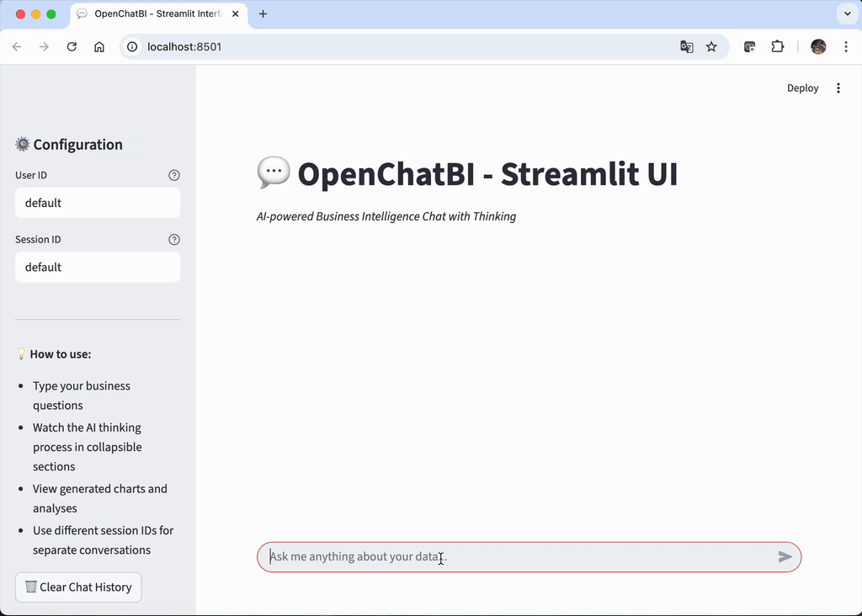
Task: Click the Session ID help question mark
Action: pyautogui.click(x=174, y=239)
